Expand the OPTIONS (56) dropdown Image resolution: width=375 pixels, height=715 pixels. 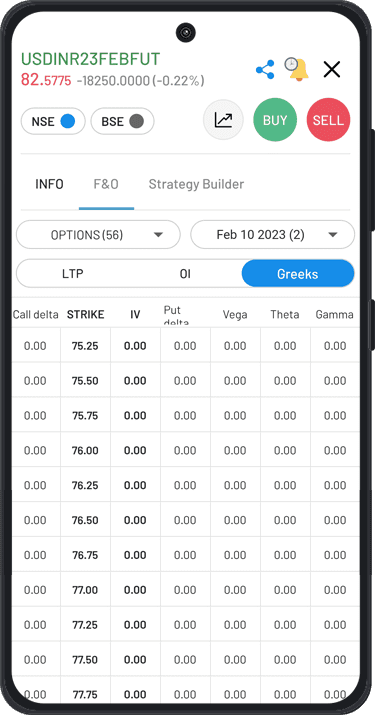pyautogui.click(x=99, y=235)
